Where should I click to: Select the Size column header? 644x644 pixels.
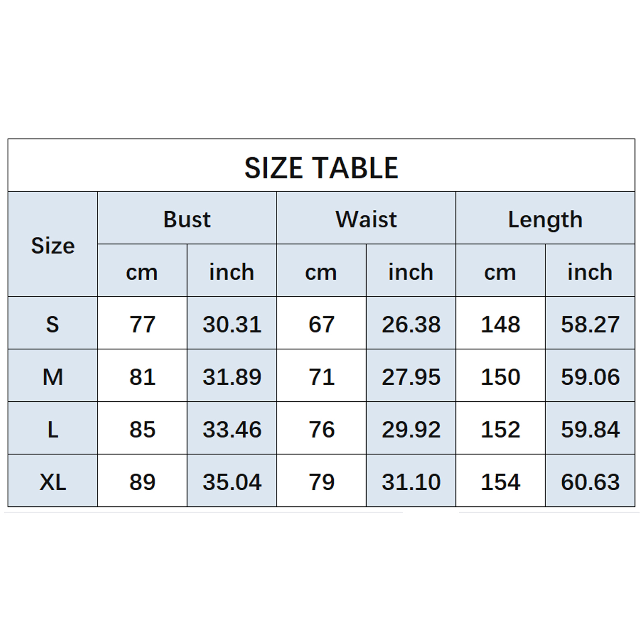pos(53,246)
